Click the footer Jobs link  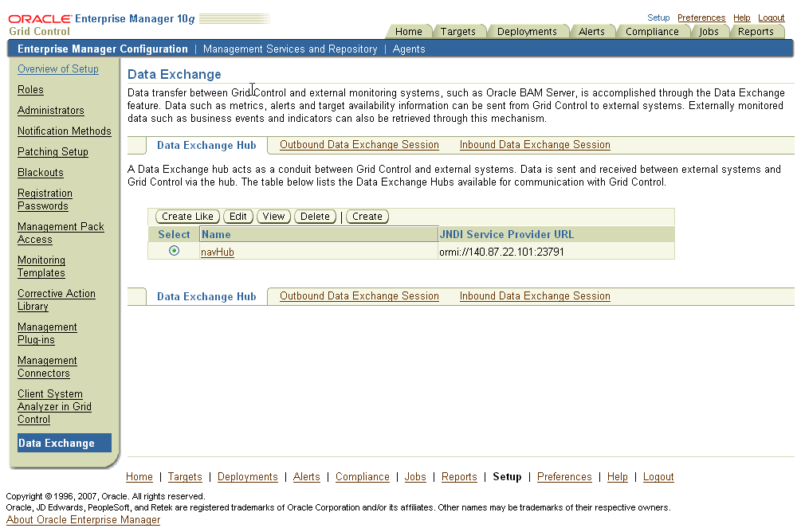pyautogui.click(x=415, y=477)
